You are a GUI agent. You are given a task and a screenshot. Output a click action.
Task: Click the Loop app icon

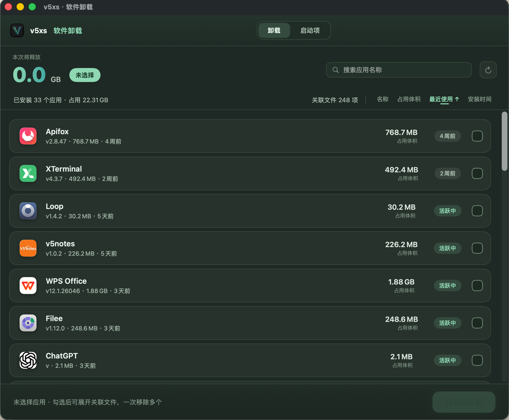tap(28, 211)
